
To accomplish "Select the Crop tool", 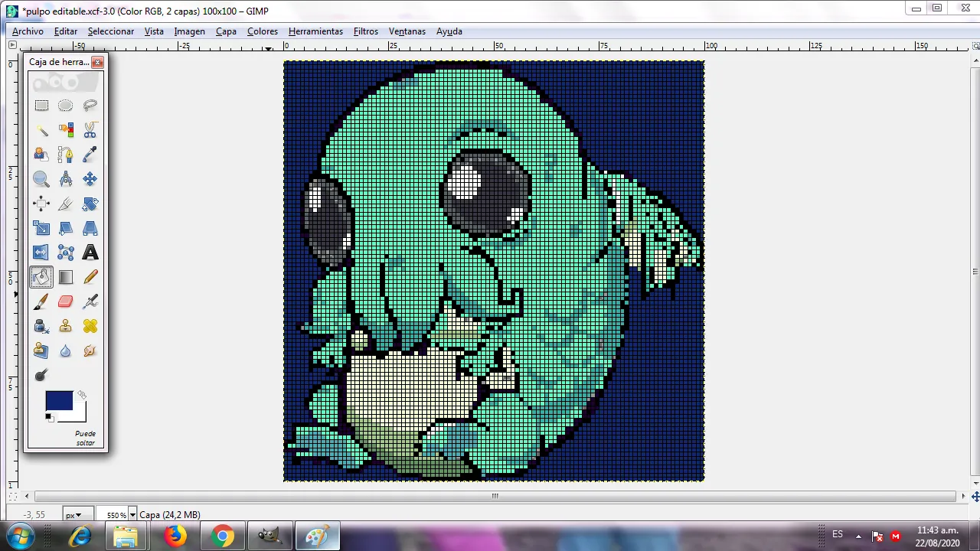I will 66,204.
